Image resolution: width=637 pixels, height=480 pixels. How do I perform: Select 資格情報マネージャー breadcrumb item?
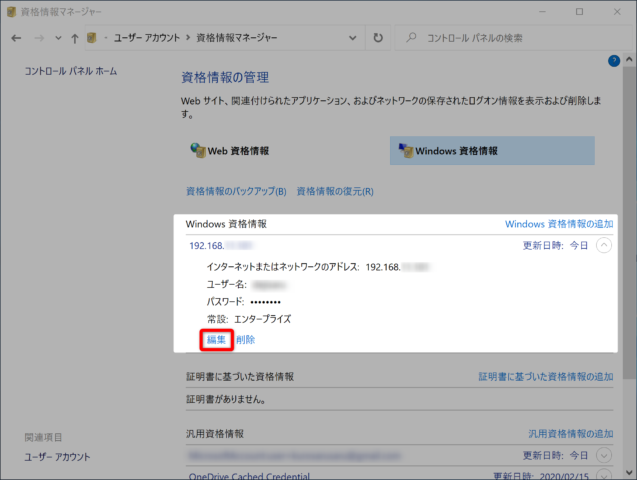[x=237, y=38]
